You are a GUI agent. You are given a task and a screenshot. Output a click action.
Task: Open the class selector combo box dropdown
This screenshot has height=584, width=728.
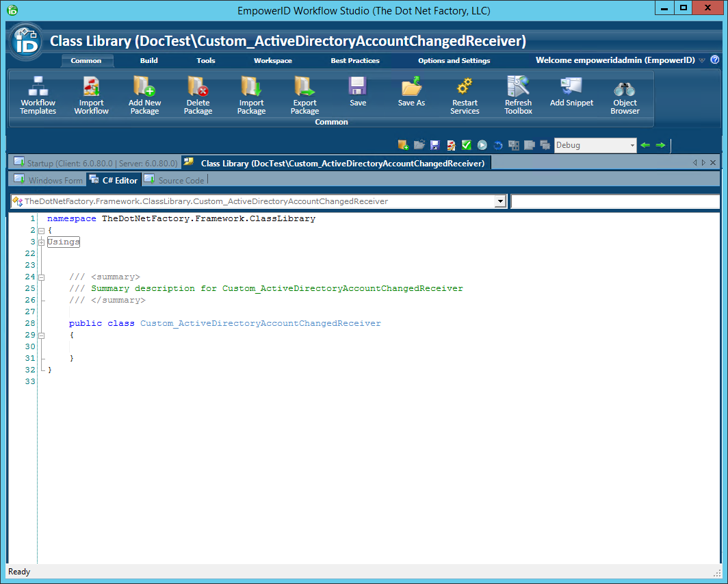click(499, 201)
